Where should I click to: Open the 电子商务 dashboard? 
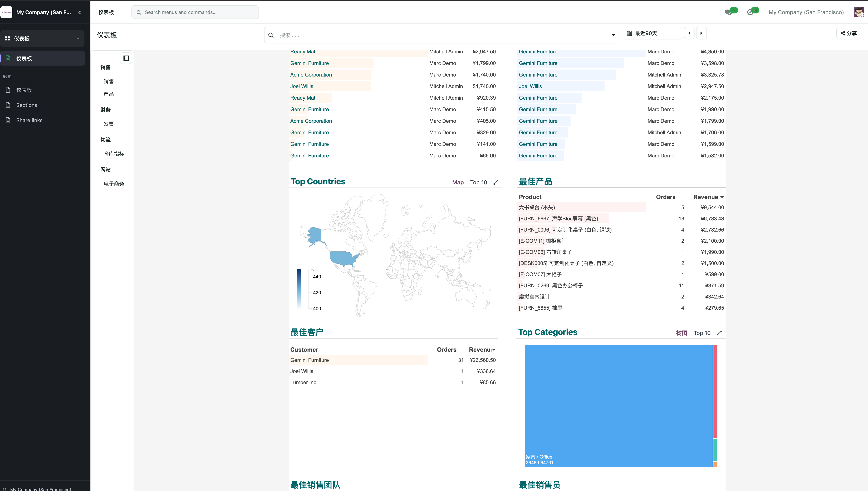[114, 184]
